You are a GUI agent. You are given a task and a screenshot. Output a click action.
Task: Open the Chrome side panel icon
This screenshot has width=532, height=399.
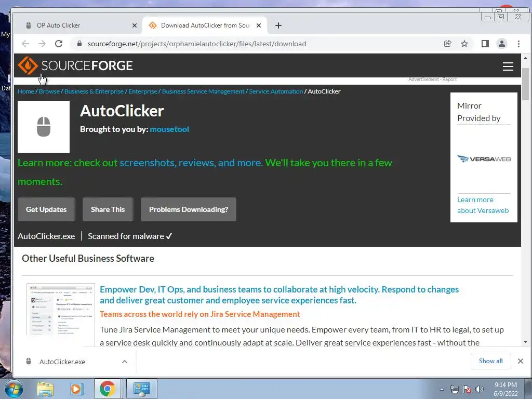coord(485,44)
